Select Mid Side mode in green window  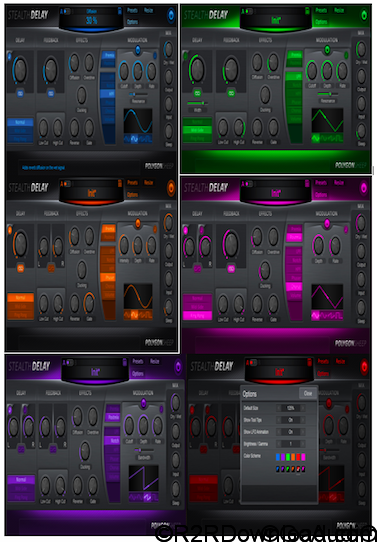(197, 130)
